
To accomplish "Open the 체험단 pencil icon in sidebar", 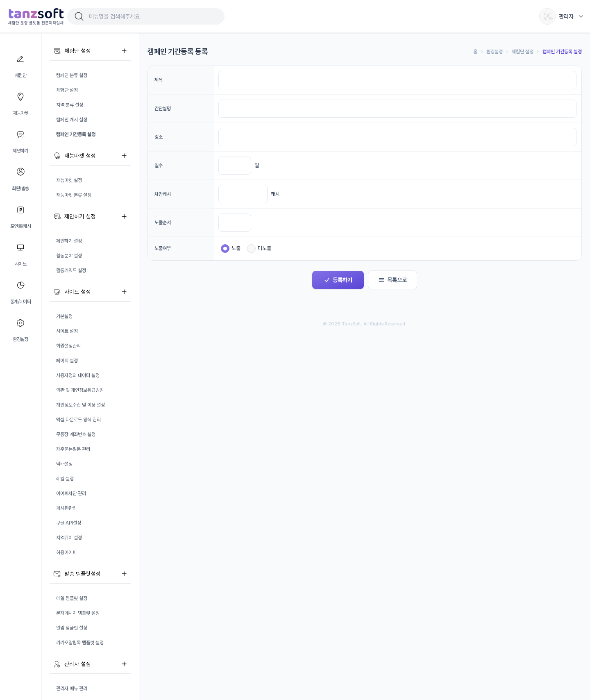I will pyautogui.click(x=20, y=59).
